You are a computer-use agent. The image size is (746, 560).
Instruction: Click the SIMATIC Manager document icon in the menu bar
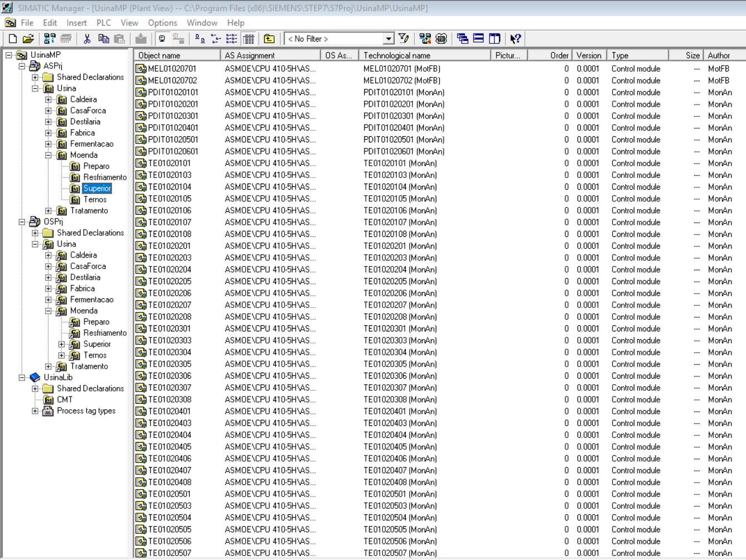(x=10, y=23)
